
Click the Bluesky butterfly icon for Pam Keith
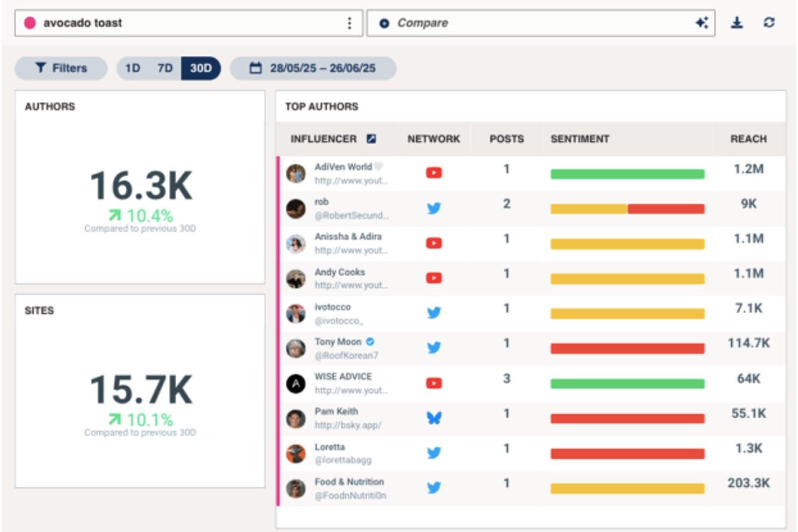[434, 418]
